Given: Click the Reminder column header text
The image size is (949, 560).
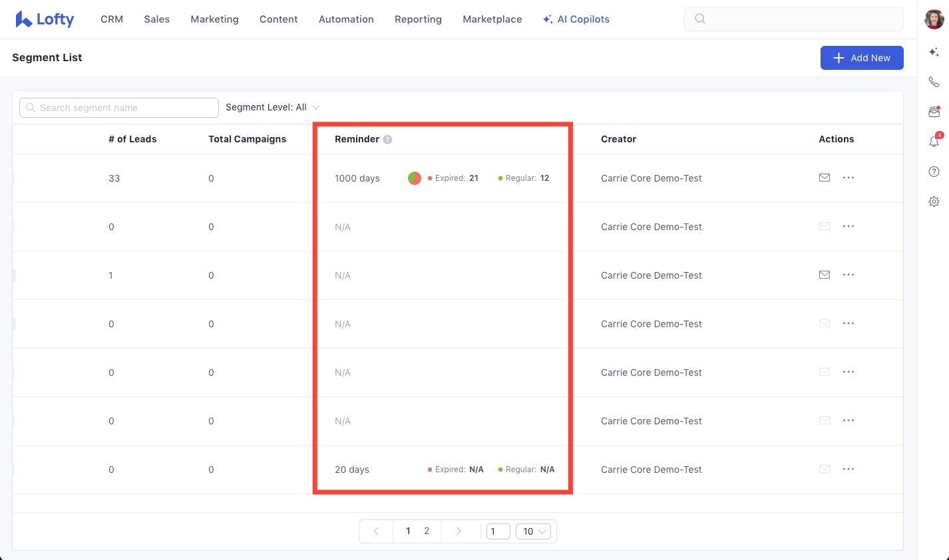Looking at the screenshot, I should pos(357,139).
